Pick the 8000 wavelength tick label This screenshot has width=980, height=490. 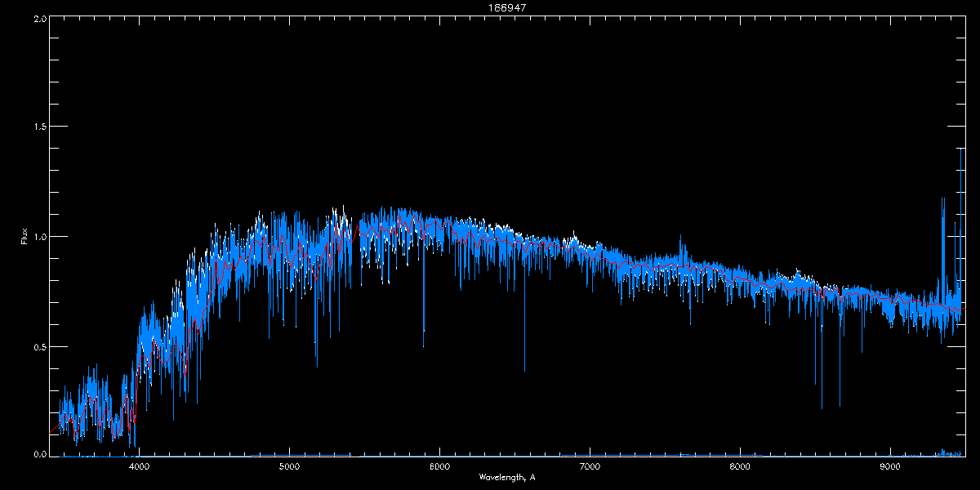point(740,466)
